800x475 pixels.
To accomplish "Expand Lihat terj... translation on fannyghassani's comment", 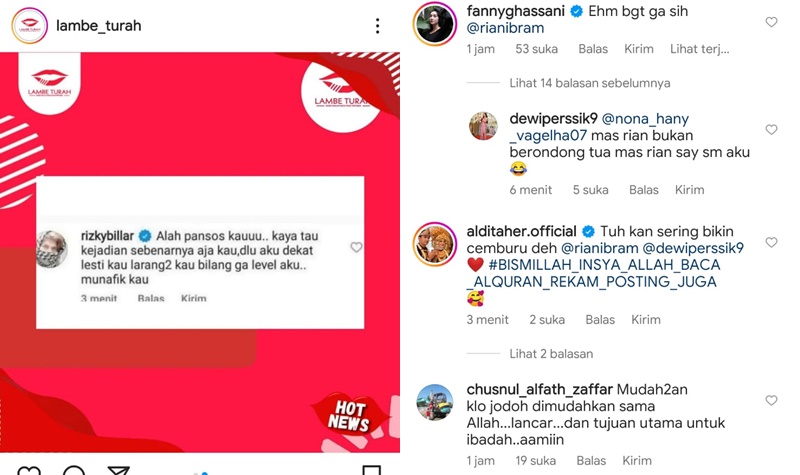I will point(699,49).
